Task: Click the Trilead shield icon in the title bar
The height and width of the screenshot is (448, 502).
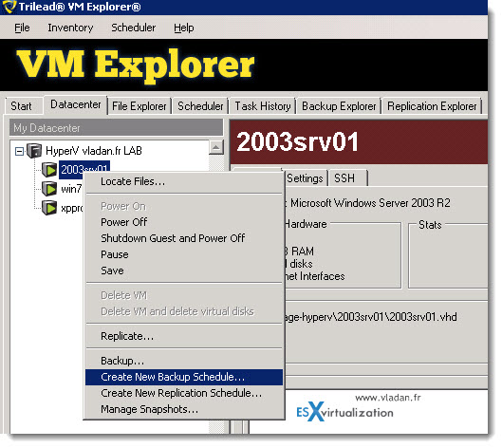Action: pyautogui.click(x=9, y=7)
